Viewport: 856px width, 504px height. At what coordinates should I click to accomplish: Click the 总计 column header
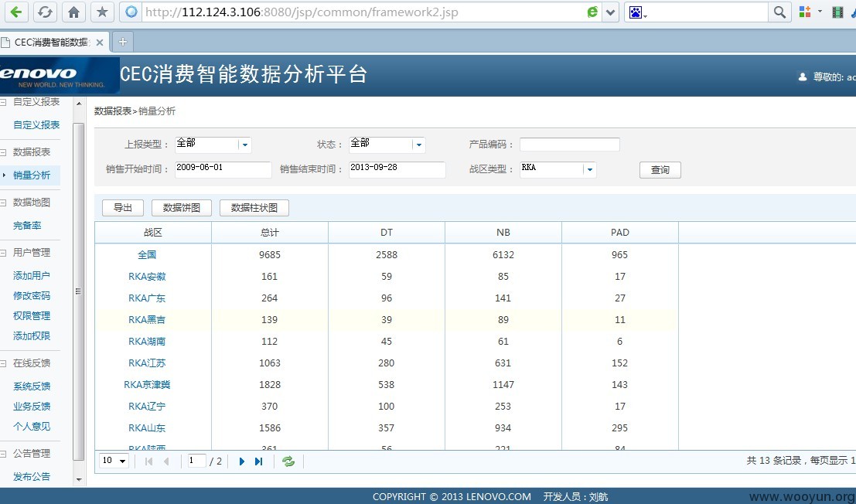coord(270,233)
